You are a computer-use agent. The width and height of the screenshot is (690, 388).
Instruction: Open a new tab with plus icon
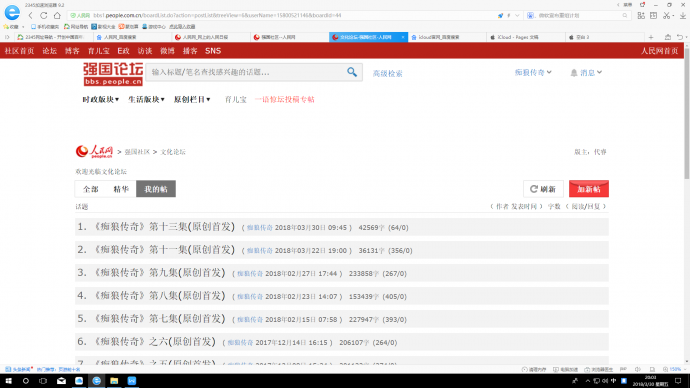651,37
